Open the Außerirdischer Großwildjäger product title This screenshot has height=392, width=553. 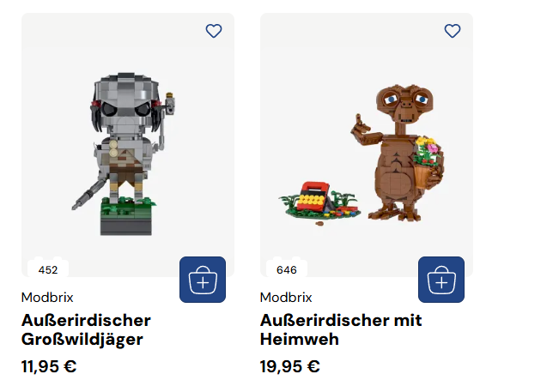coord(86,329)
